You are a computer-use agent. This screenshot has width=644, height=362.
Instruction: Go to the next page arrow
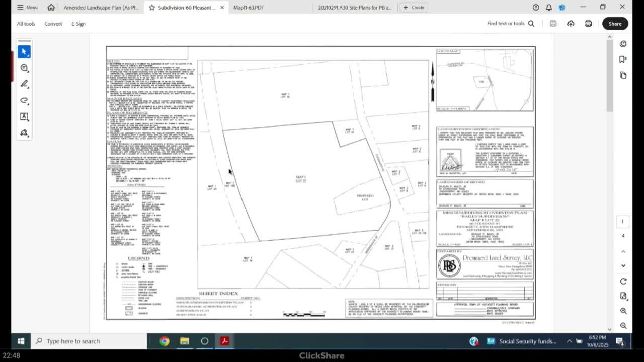pos(623,265)
